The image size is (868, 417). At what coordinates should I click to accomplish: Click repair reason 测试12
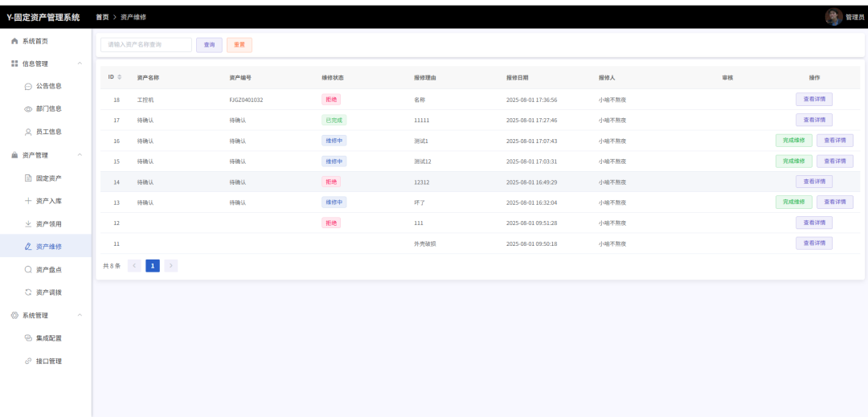[423, 161]
